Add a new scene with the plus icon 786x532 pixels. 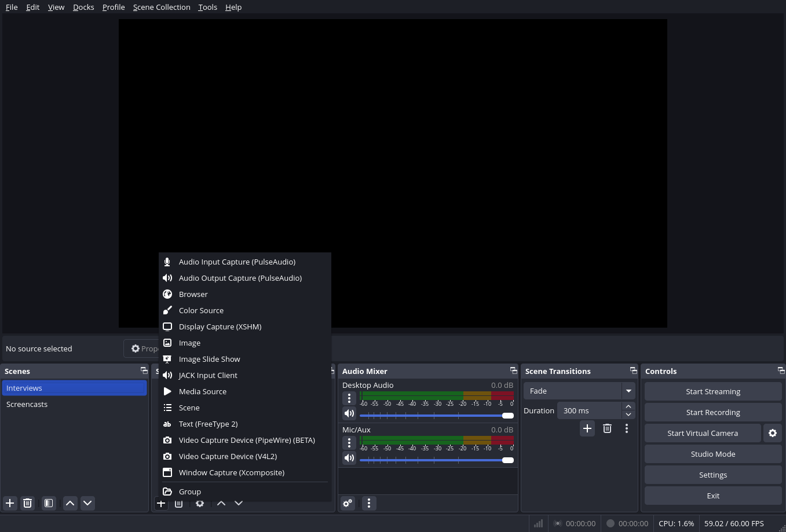click(x=9, y=503)
